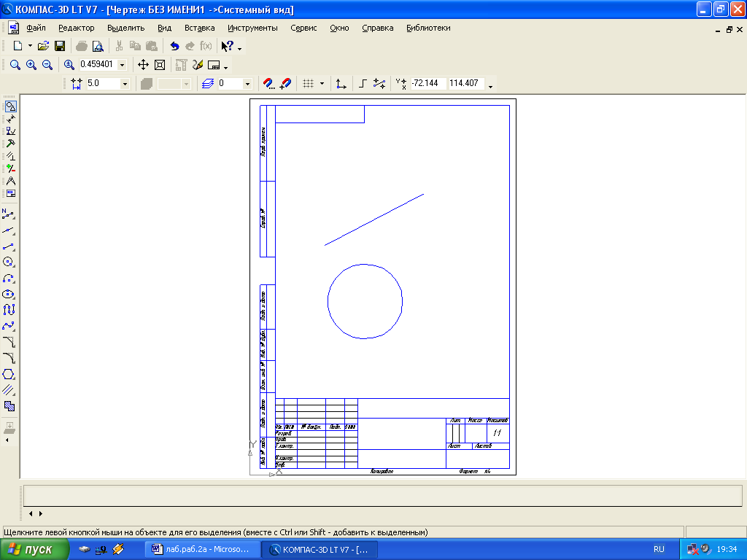Select the arc drawing tool
Image resolution: width=747 pixels, height=560 pixels.
coord(9,278)
